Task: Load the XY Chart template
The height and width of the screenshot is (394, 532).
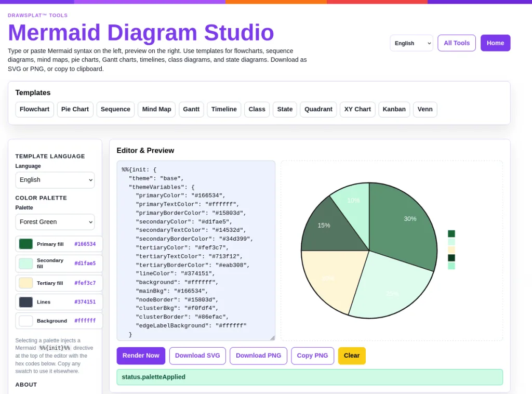Action: (357, 109)
